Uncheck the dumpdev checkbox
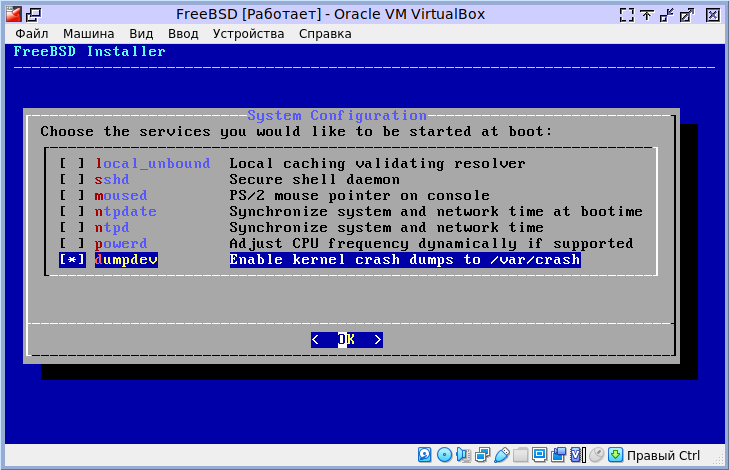This screenshot has height=470, width=729. pyautogui.click(x=72, y=259)
